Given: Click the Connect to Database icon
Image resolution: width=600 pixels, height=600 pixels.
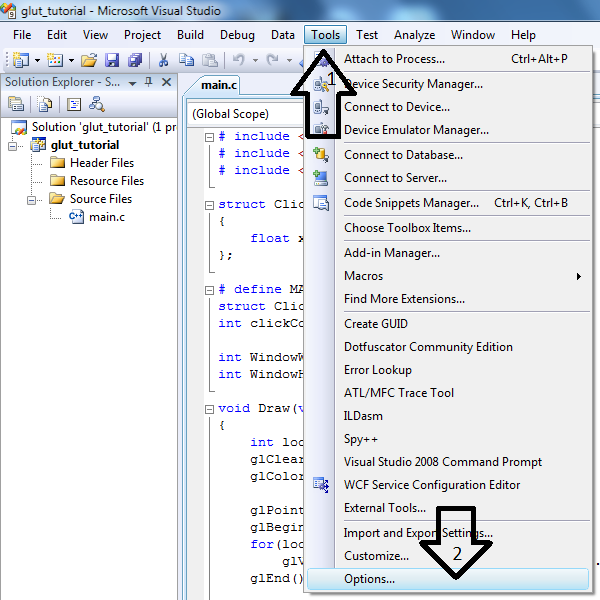Looking at the screenshot, I should 321,155.
